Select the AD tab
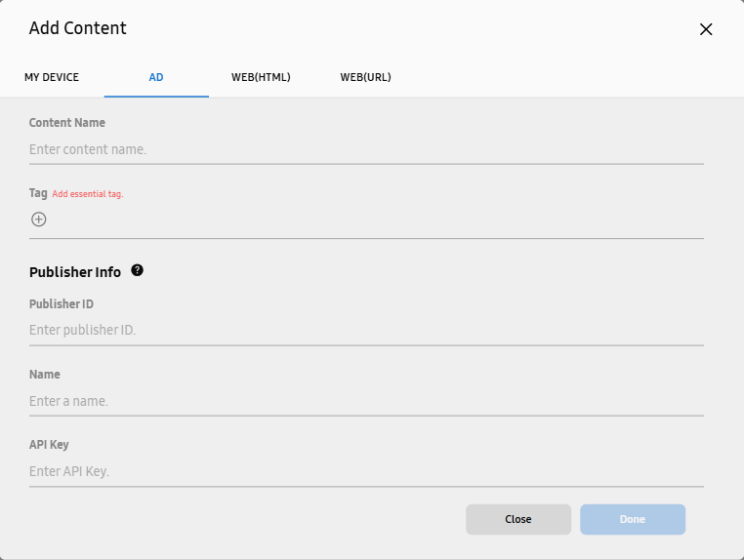 coord(156,77)
